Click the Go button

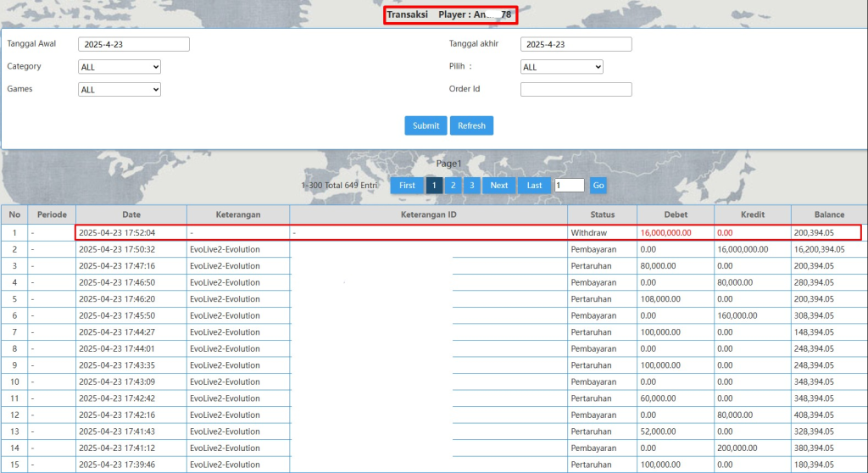(x=598, y=186)
